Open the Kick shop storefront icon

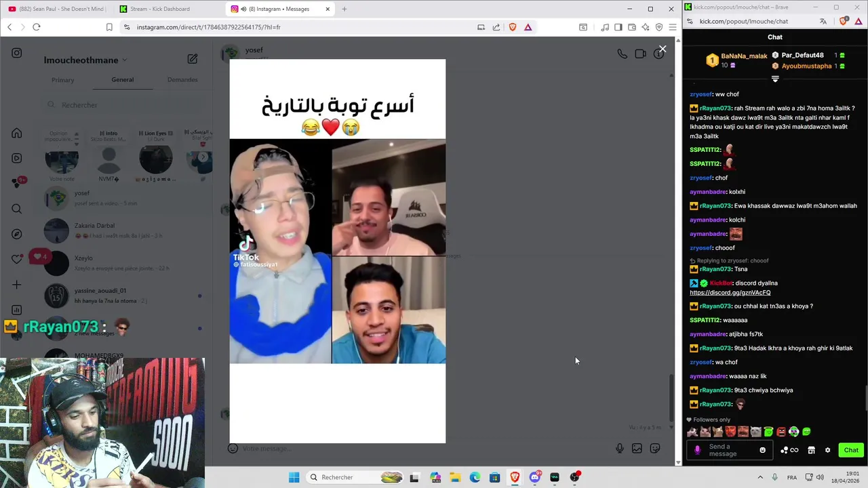pyautogui.click(x=811, y=450)
